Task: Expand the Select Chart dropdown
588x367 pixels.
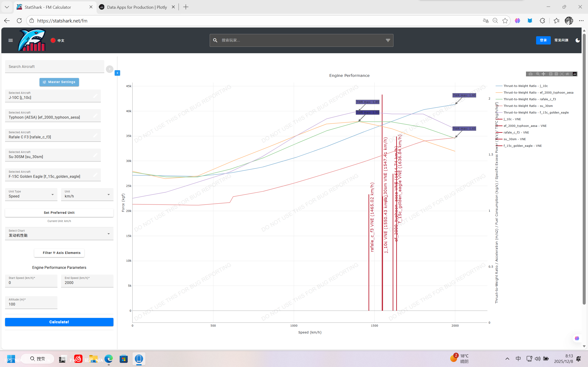Action: tap(59, 234)
